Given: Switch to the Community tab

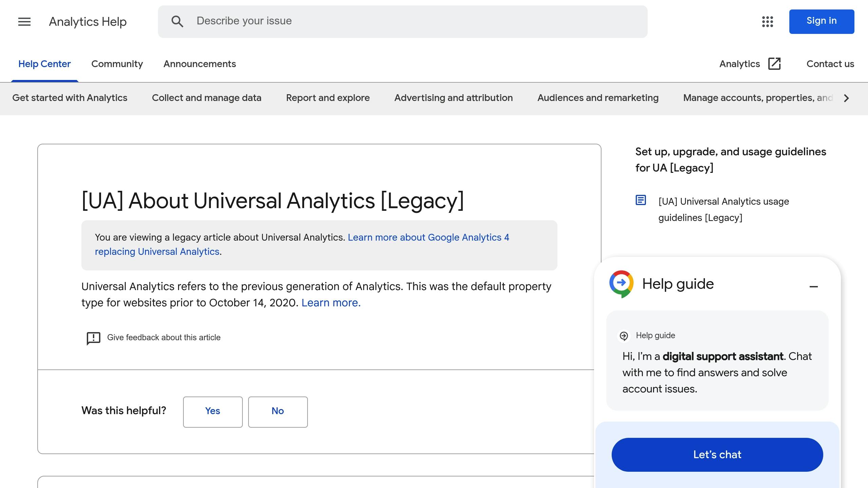Looking at the screenshot, I should click(117, 64).
